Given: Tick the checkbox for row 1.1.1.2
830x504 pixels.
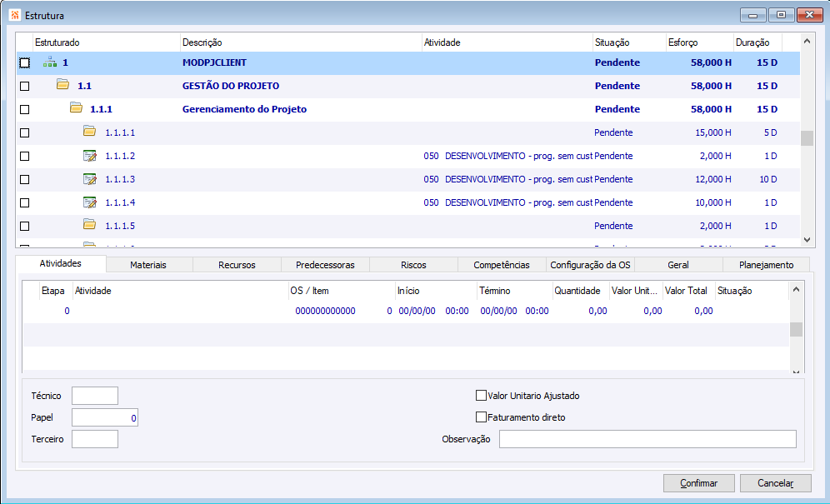Looking at the screenshot, I should (x=24, y=156).
